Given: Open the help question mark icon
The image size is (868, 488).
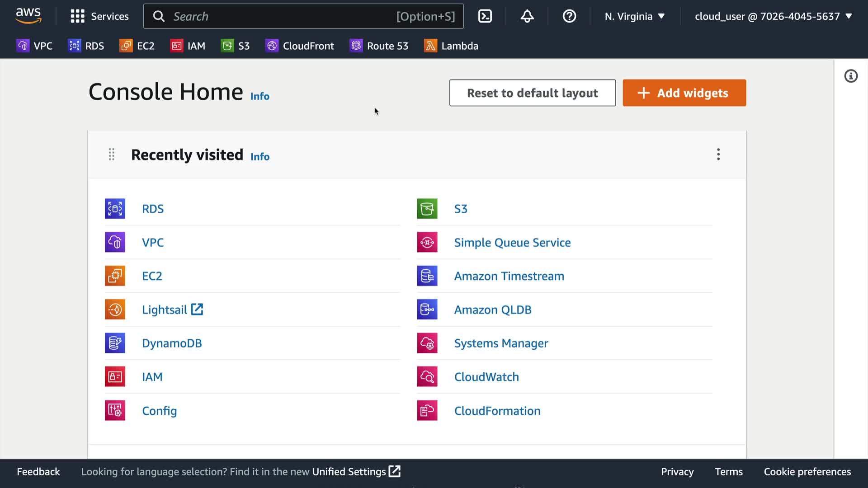Looking at the screenshot, I should pyautogui.click(x=569, y=16).
